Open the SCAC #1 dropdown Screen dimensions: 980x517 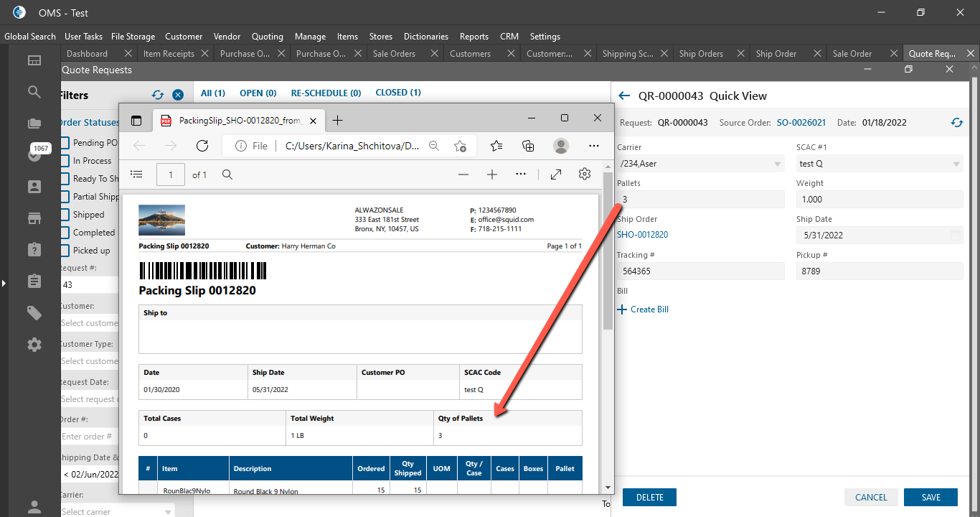coord(956,164)
